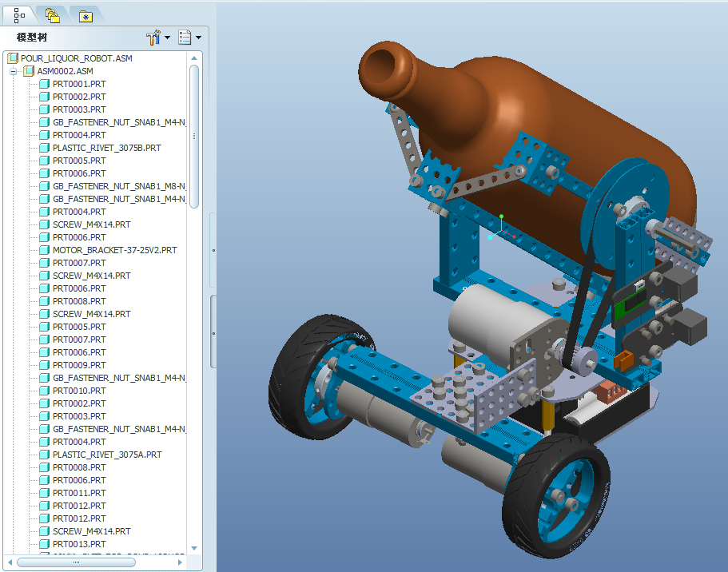Collapse the ASM0002.ASM tree node

pyautogui.click(x=13, y=71)
